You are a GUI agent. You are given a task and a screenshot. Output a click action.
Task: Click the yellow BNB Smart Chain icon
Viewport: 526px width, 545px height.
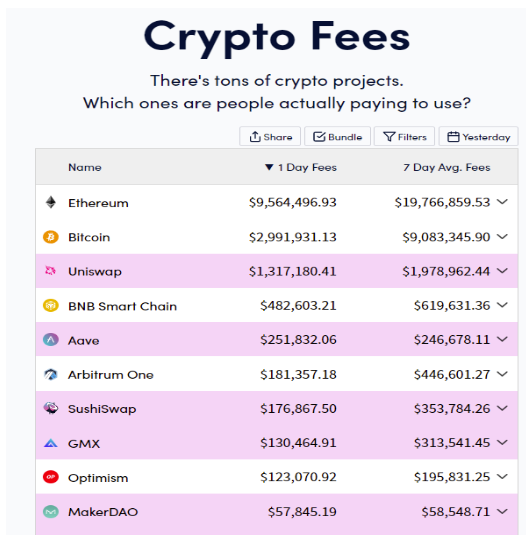51,305
